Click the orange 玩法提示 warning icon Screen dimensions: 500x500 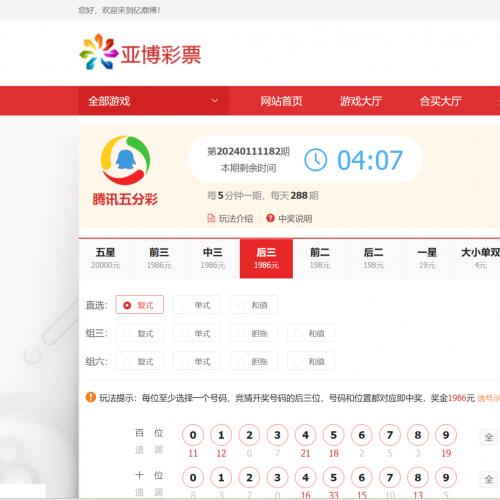point(91,397)
